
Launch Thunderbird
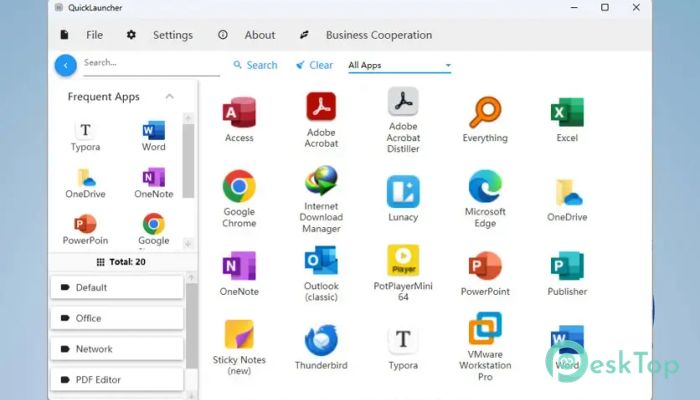[321, 347]
